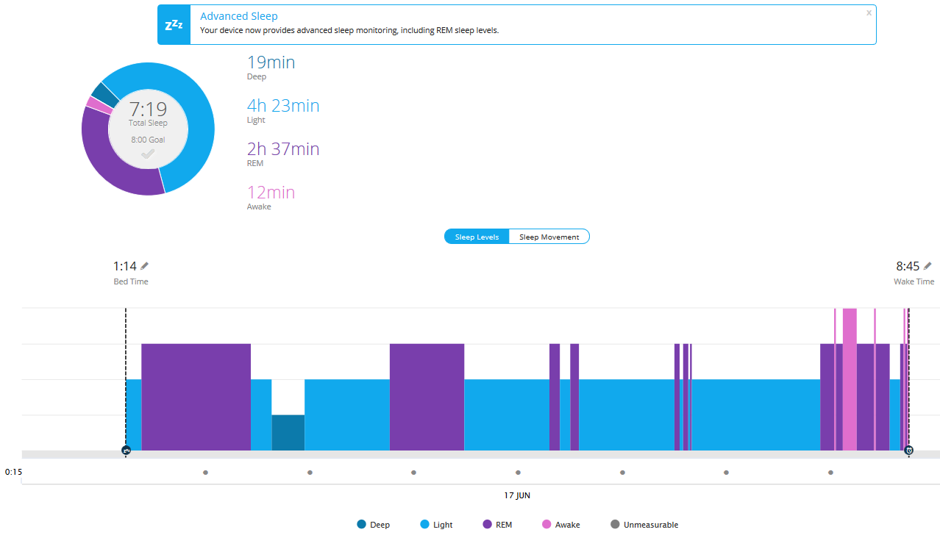Edit wake time with pencil icon

tap(927, 266)
